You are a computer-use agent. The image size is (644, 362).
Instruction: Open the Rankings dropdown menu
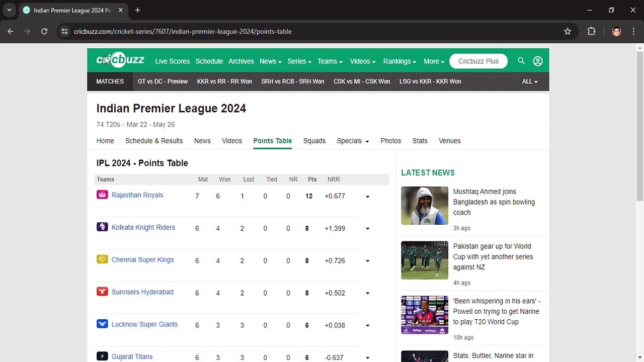tap(399, 61)
